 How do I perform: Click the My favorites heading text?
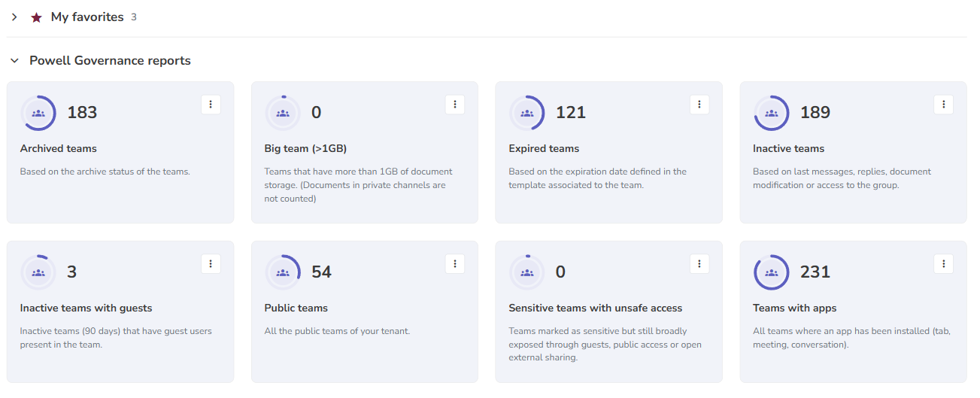87,17
